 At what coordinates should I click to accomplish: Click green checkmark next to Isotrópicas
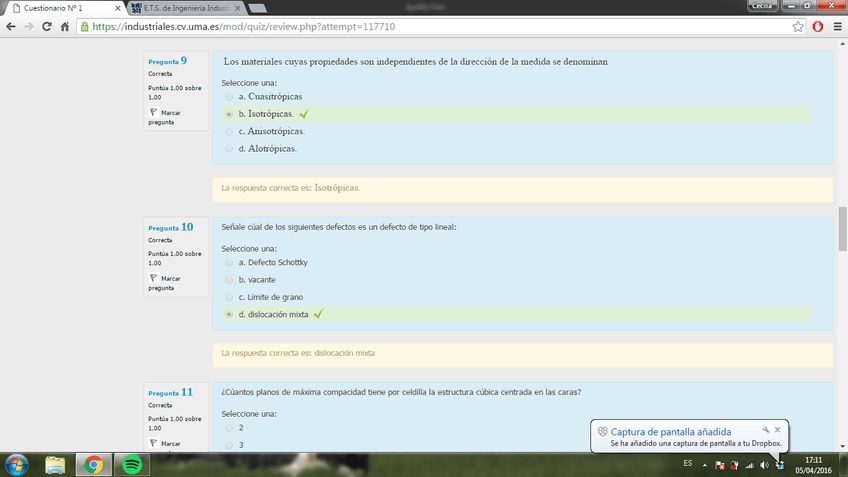pos(304,114)
